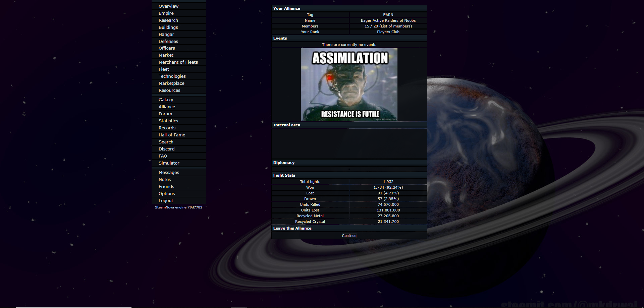
Task: Launch the battle Simulator
Action: click(169, 163)
